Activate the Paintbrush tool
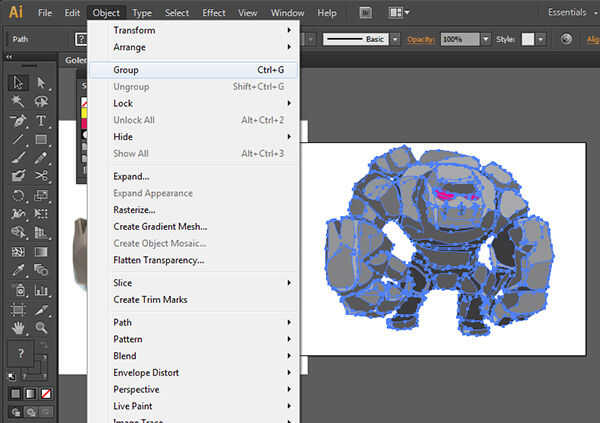Viewport: 600px width, 423px height. point(18,158)
